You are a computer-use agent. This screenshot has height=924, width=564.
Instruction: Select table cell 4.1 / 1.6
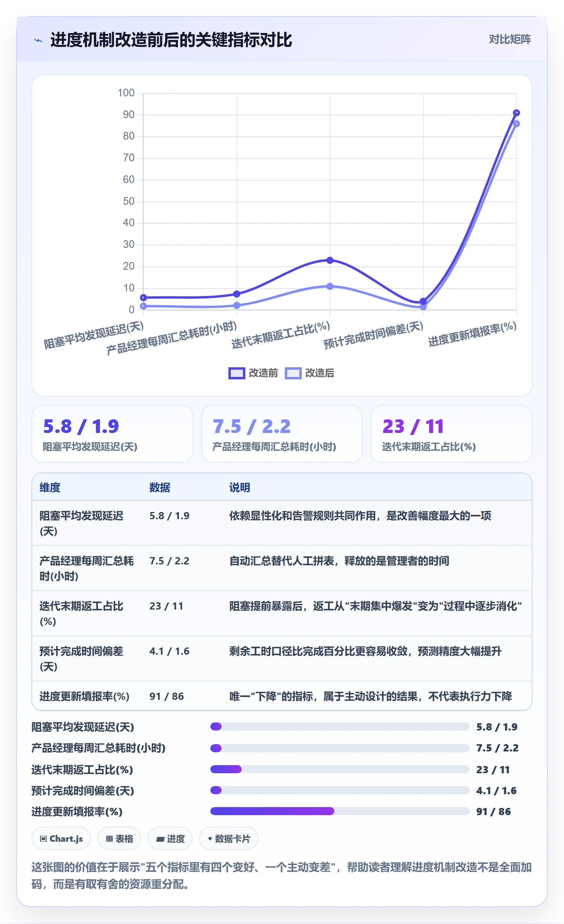(169, 651)
